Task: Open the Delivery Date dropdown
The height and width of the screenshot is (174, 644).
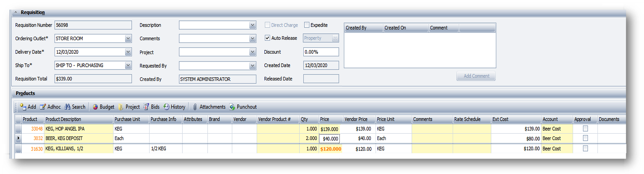Action: coord(128,52)
